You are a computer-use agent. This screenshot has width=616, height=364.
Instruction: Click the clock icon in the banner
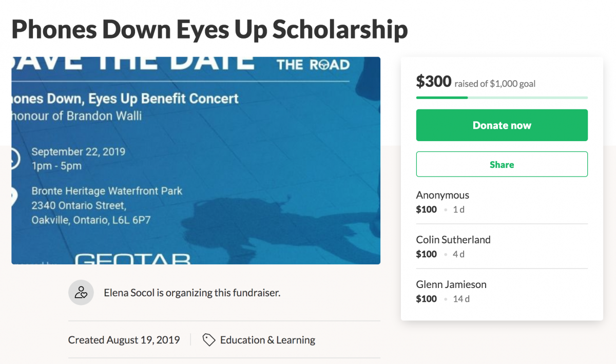14,159
